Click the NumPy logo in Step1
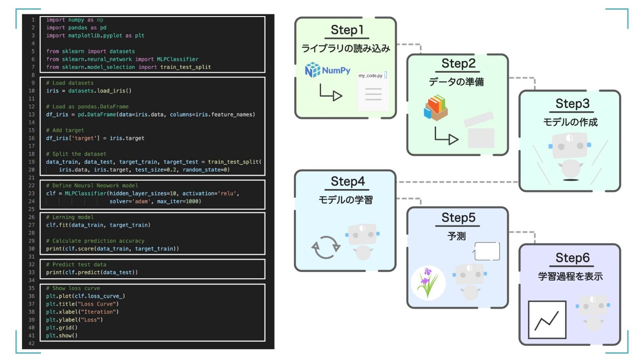Image resolution: width=644 pixels, height=362 pixels. point(328,70)
